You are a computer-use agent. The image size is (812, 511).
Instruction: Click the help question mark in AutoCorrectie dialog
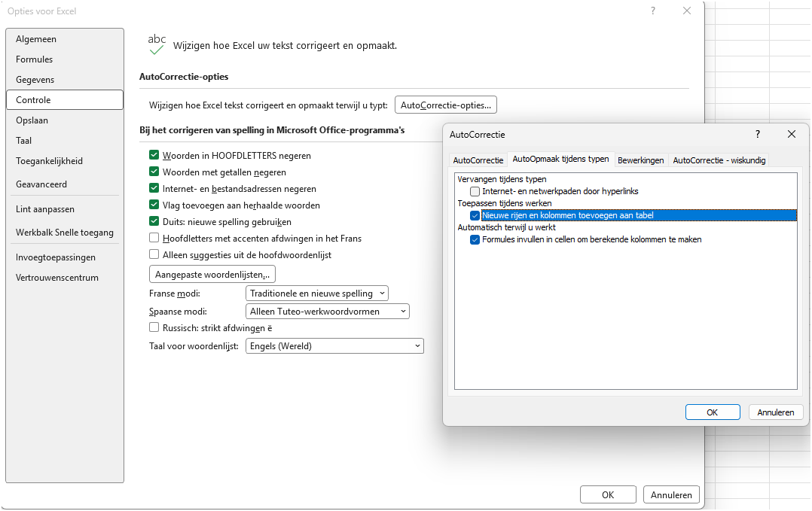(x=758, y=135)
